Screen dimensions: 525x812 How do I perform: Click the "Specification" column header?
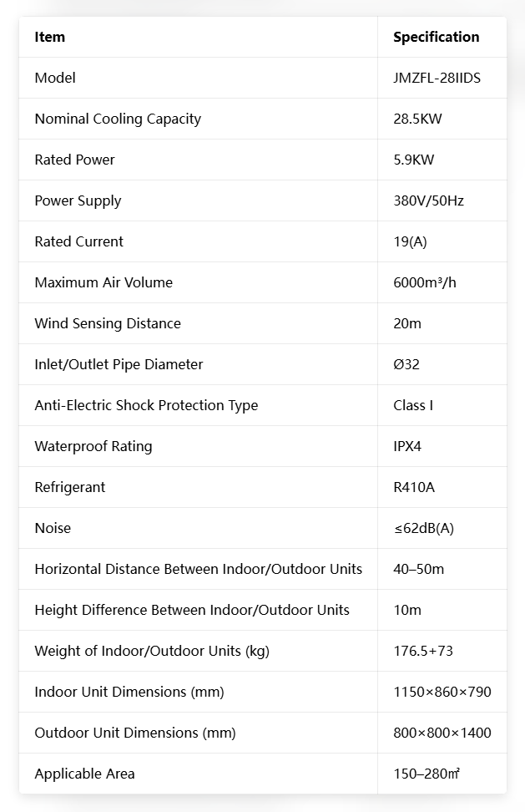pyautogui.click(x=436, y=37)
